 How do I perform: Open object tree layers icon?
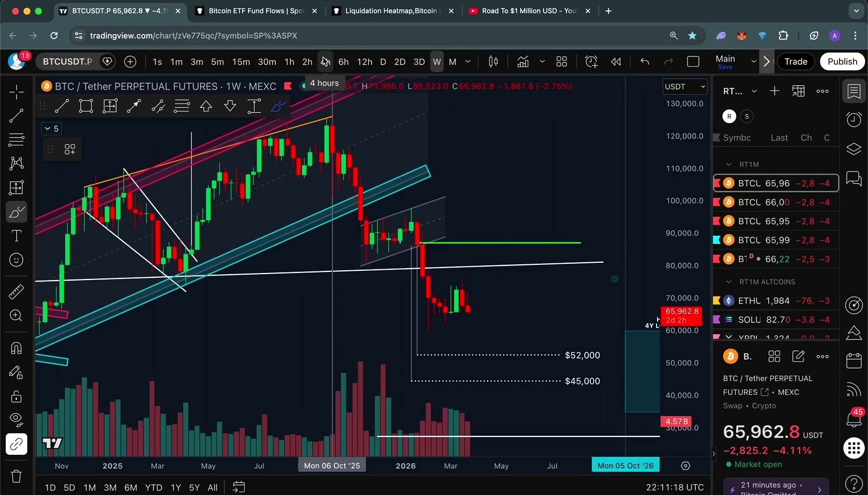coord(854,149)
